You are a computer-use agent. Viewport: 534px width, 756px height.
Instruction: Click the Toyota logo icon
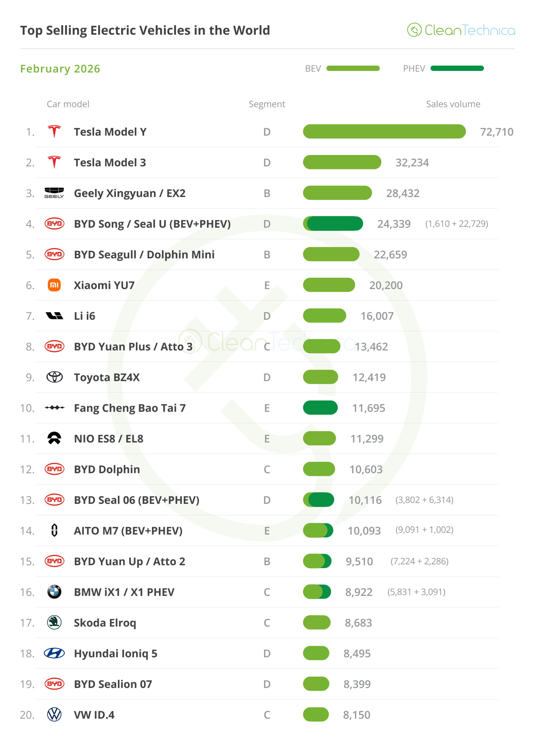54,377
